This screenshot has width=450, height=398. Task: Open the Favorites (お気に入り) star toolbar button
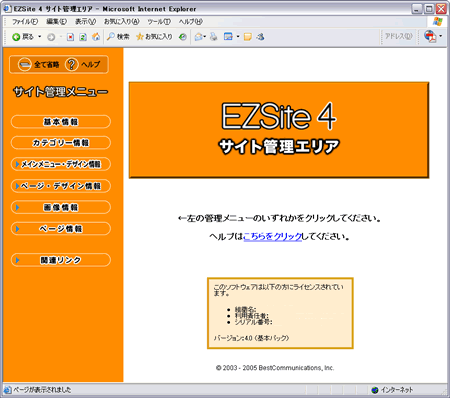tap(154, 37)
